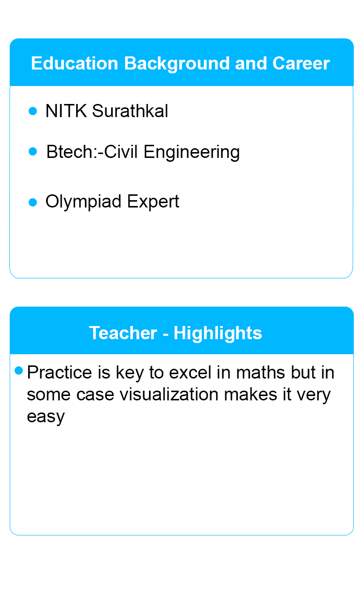Click the Education Background and Career header
Viewport: 364px width, 603px height.
point(181,64)
